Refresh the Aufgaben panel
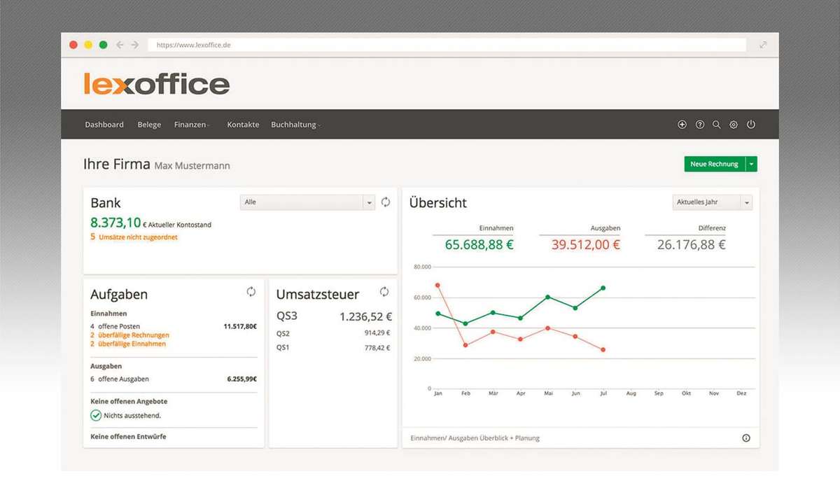The width and height of the screenshot is (840, 504). [251, 292]
